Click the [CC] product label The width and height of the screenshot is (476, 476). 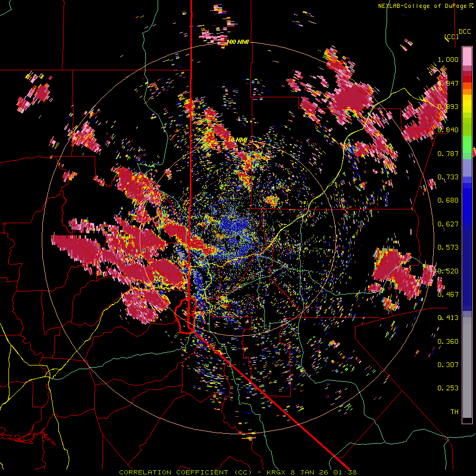click(451, 36)
